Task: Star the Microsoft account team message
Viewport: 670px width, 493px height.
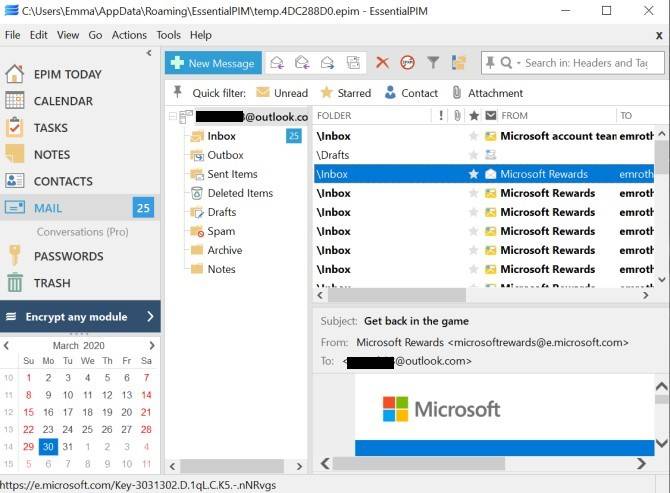Action: (x=473, y=136)
